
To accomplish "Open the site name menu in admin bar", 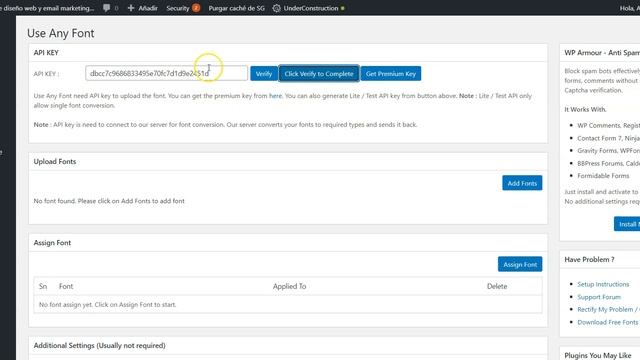I will pyautogui.click(x=47, y=8).
